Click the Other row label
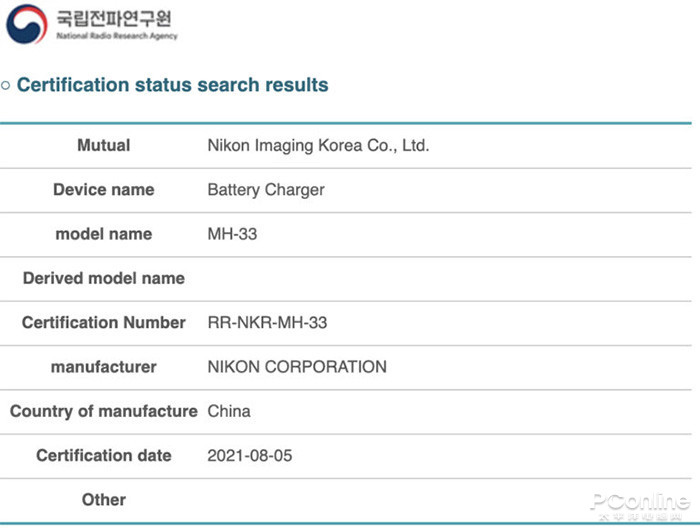The width and height of the screenshot is (700, 529). tap(103, 499)
